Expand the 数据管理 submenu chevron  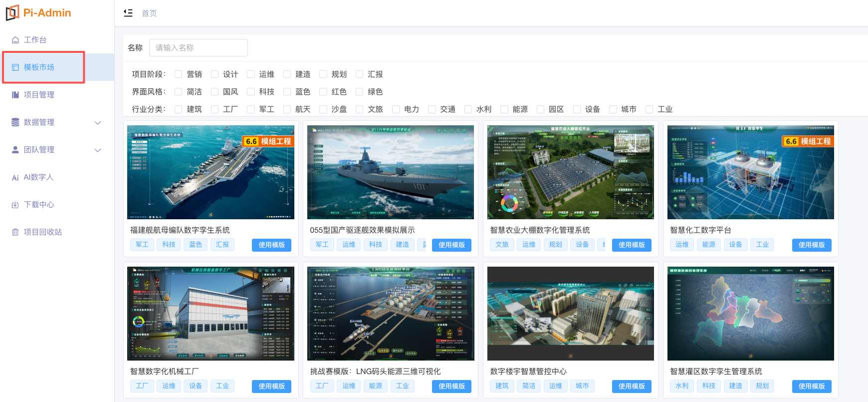[98, 122]
